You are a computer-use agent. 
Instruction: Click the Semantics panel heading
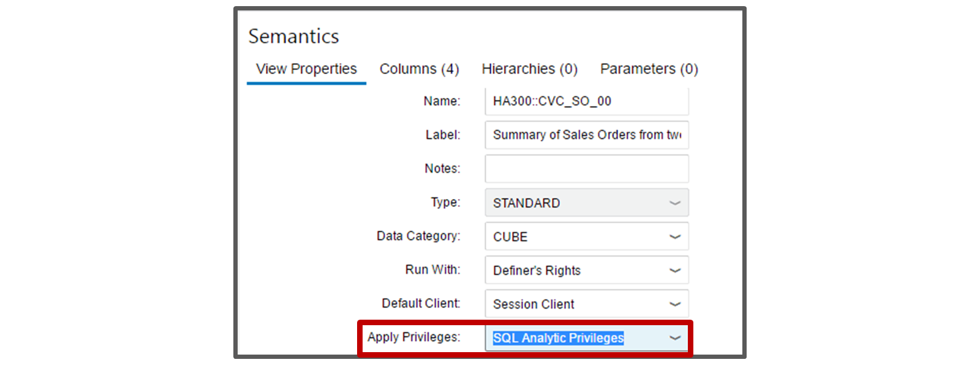(x=293, y=37)
